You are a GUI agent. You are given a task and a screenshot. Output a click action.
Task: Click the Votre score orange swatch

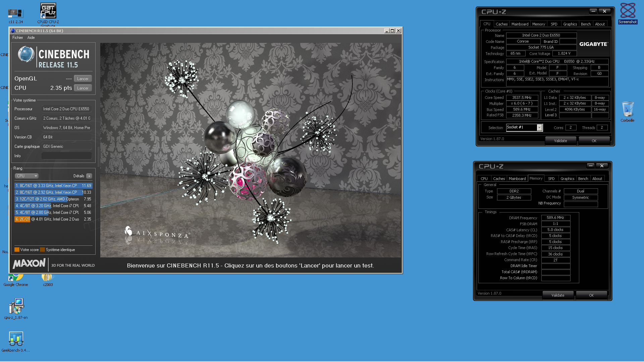17,249
